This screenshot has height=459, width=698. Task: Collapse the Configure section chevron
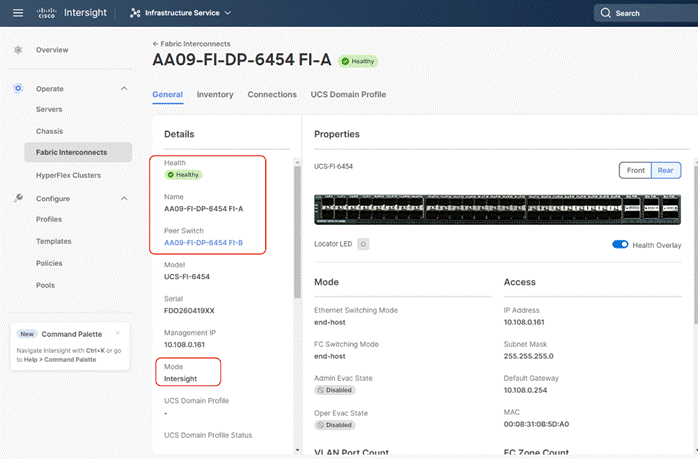124,199
